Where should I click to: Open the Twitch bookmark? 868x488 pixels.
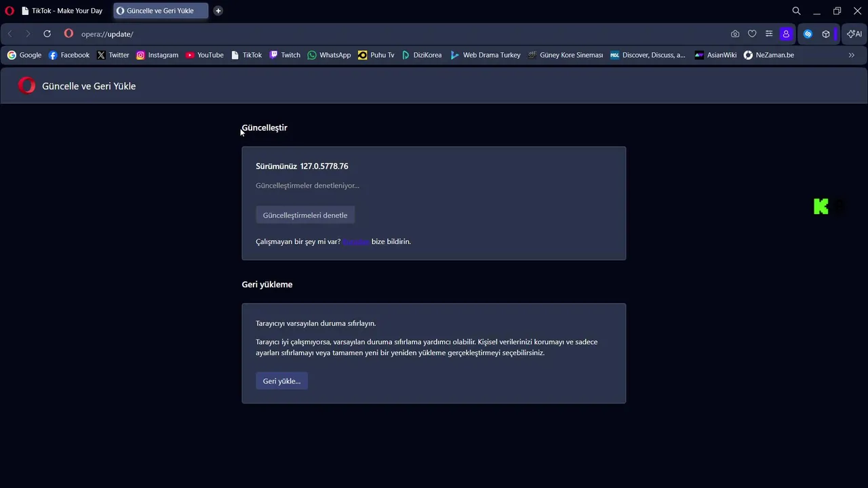tap(285, 55)
